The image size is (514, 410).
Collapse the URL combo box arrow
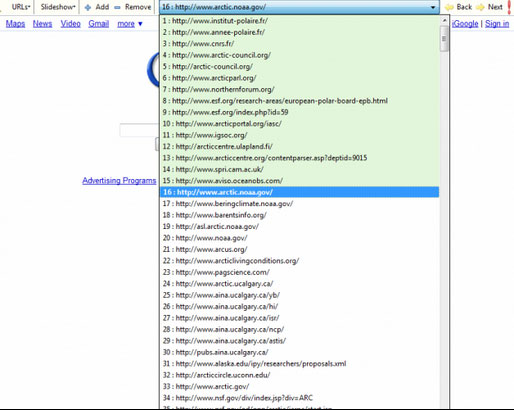tap(433, 7)
